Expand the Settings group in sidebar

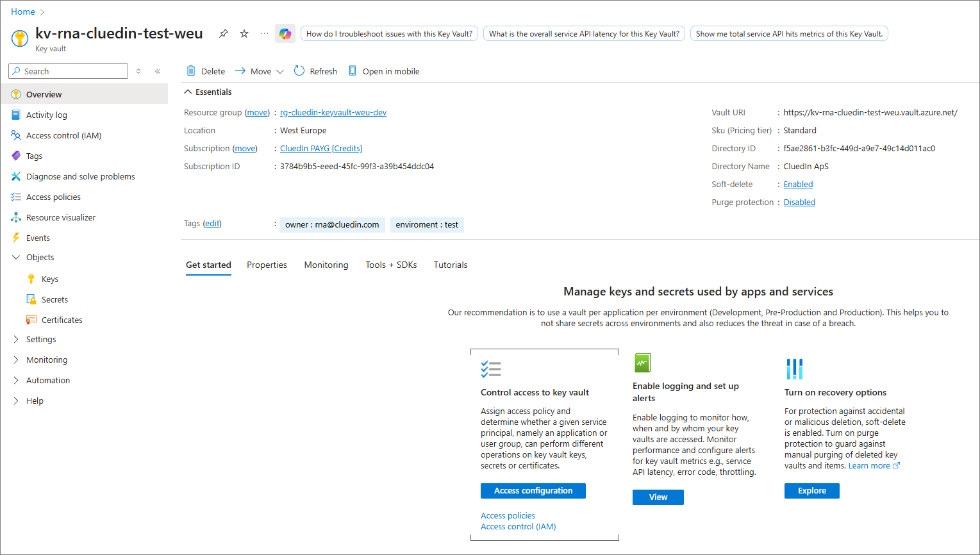16,339
